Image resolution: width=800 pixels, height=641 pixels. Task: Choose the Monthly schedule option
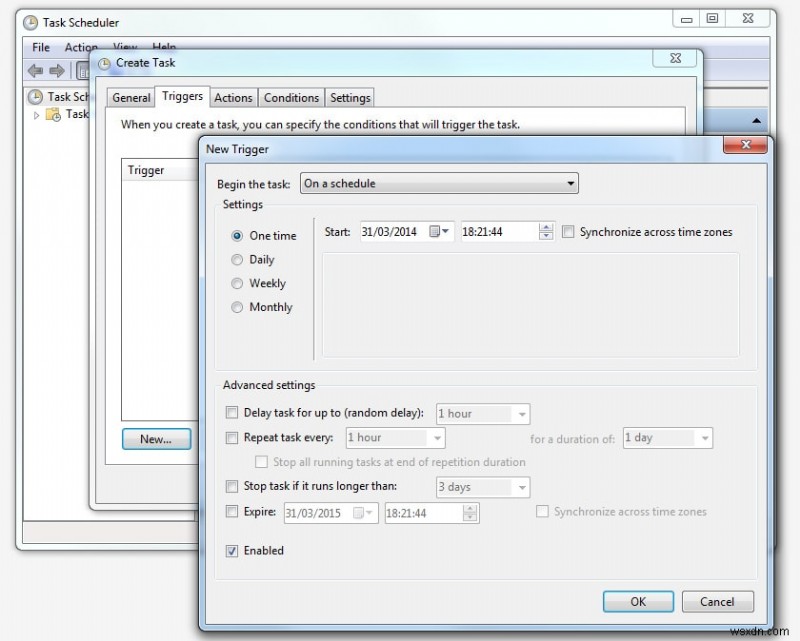(237, 307)
